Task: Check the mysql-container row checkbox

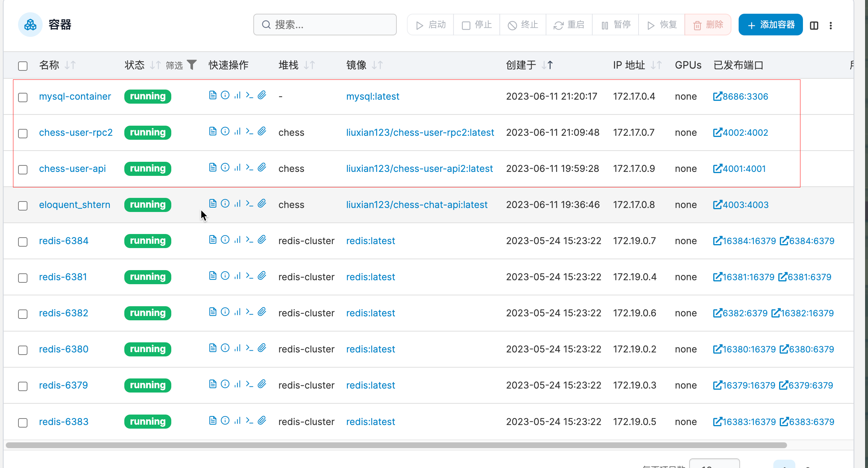Action: click(23, 97)
